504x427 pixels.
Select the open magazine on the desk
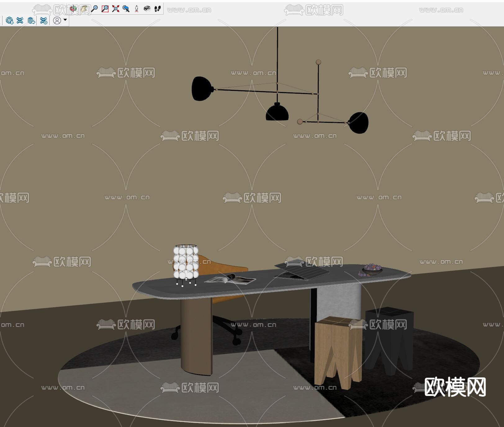230,279
